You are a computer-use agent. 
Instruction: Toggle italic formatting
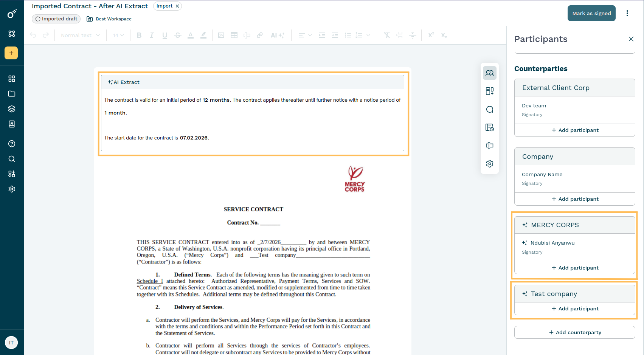click(152, 35)
